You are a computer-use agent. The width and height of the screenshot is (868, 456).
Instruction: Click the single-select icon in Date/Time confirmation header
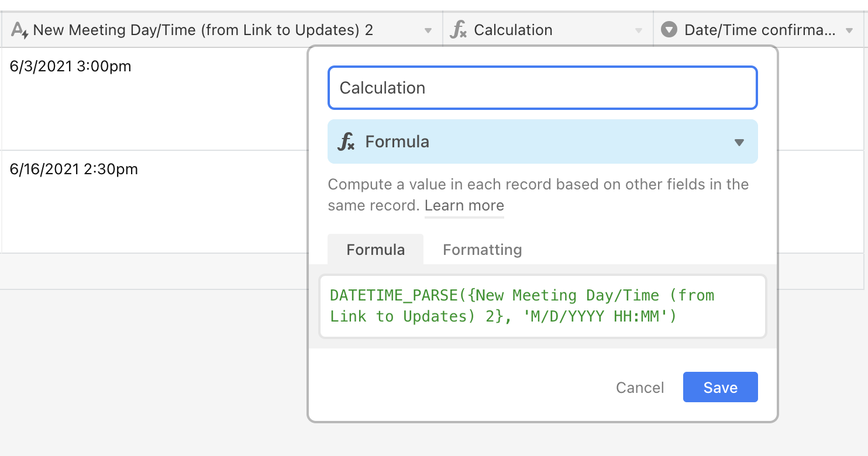point(669,30)
